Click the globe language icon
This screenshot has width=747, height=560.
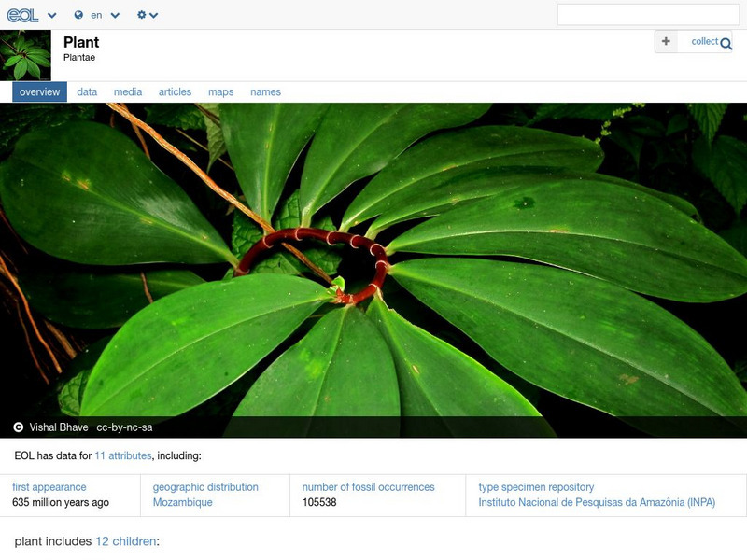pos(78,16)
